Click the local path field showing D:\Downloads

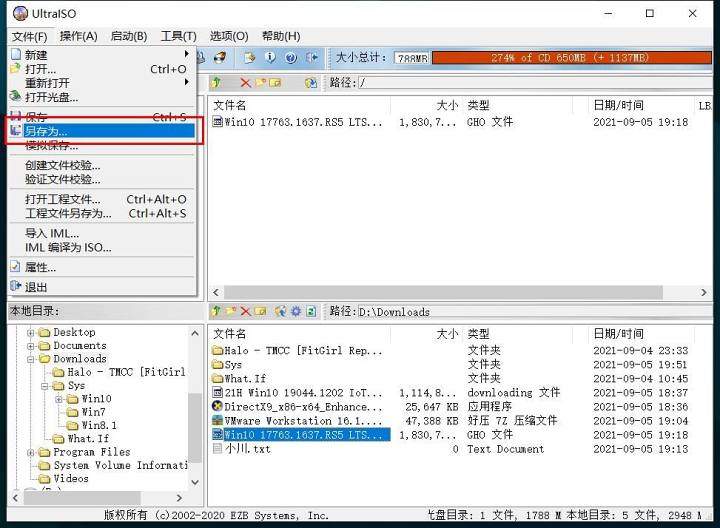pos(534,312)
